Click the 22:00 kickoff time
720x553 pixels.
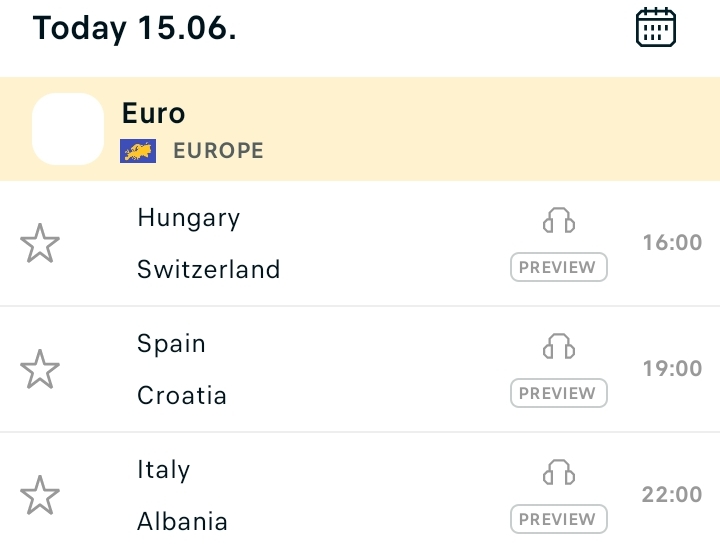click(672, 495)
